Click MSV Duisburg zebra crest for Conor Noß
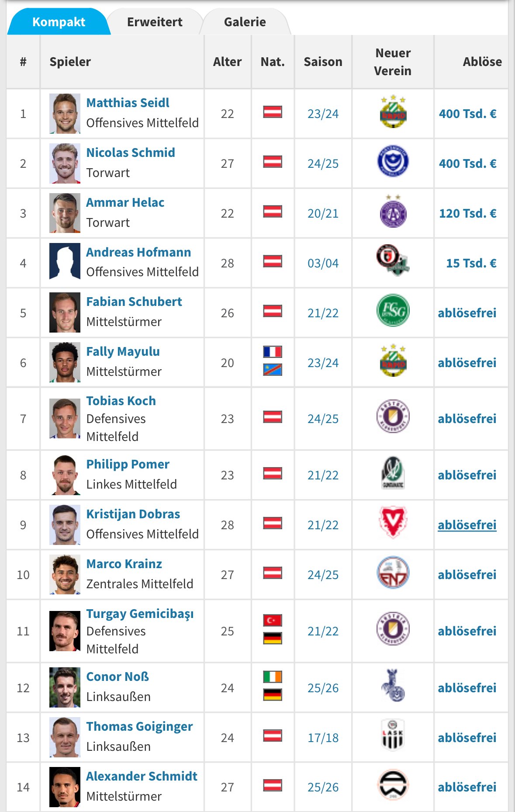This screenshot has height=812, width=515. click(x=393, y=685)
